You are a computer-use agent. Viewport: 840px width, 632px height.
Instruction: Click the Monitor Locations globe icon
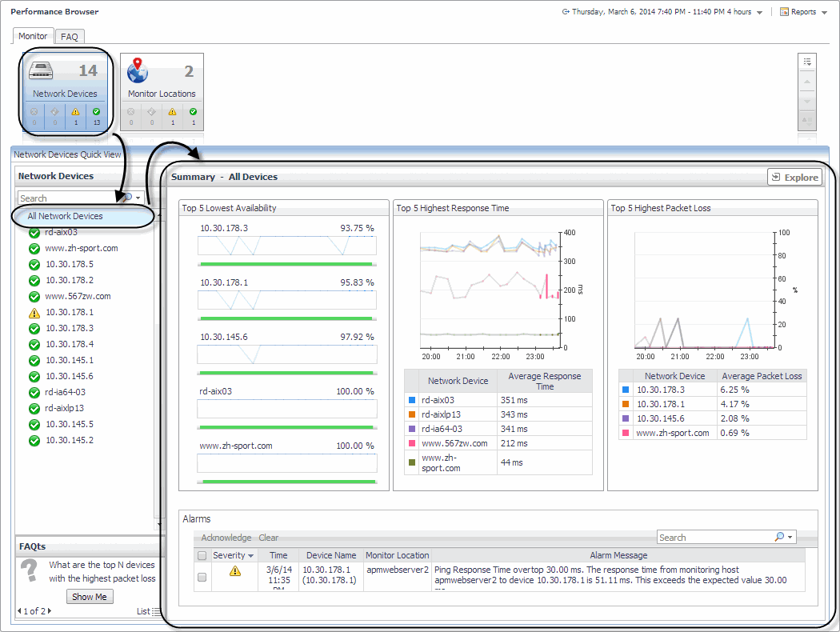point(138,70)
